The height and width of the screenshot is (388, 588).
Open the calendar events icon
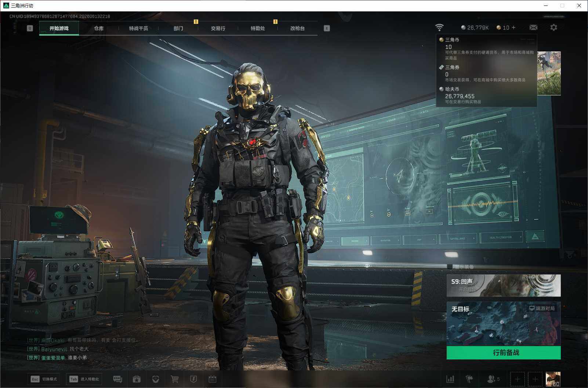213,379
